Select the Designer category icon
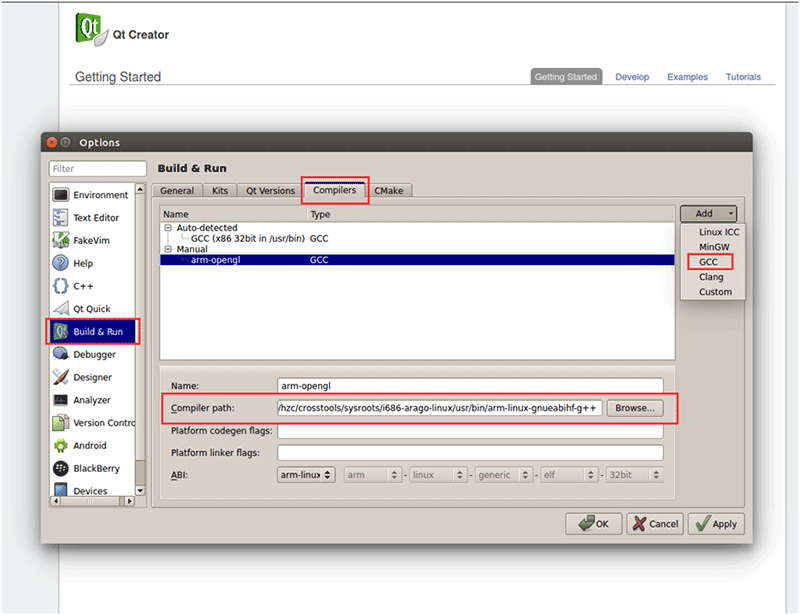Image resolution: width=800 pixels, height=615 pixels. pyautogui.click(x=61, y=377)
